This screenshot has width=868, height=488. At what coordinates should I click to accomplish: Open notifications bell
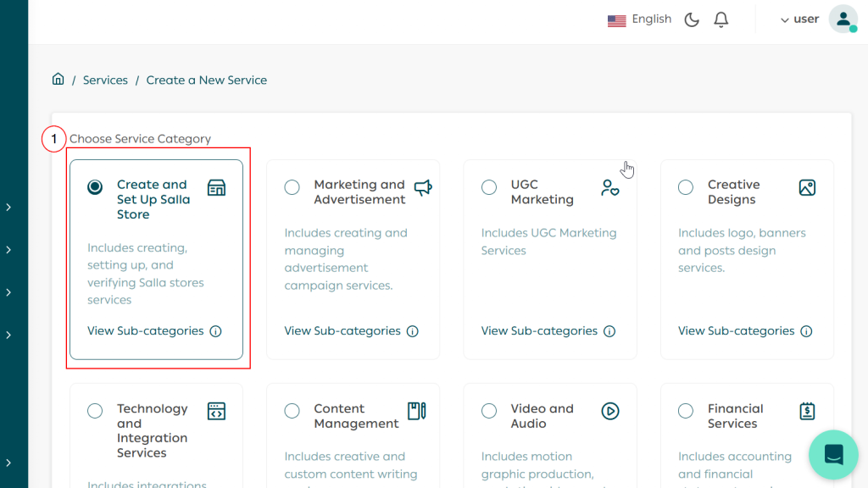coord(721,19)
